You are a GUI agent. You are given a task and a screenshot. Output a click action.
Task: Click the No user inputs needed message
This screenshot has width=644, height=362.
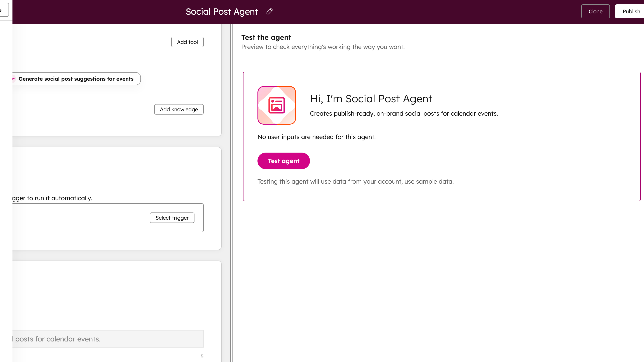(316, 137)
